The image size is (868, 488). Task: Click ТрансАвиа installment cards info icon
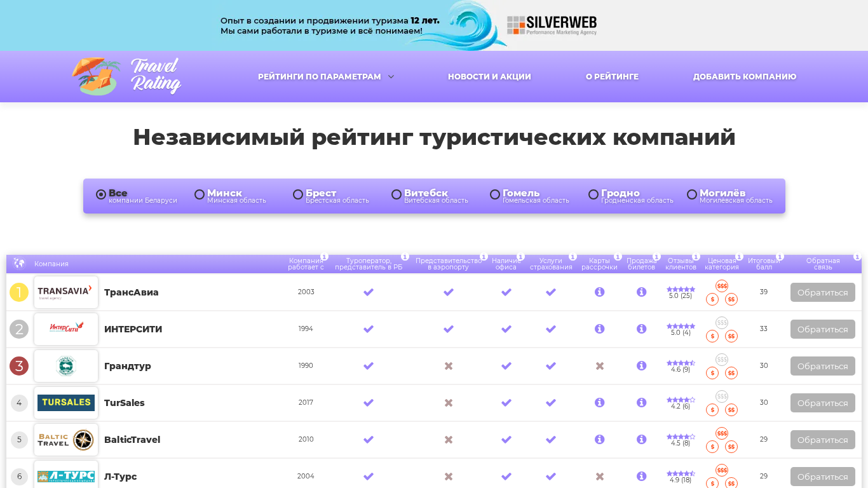click(599, 292)
